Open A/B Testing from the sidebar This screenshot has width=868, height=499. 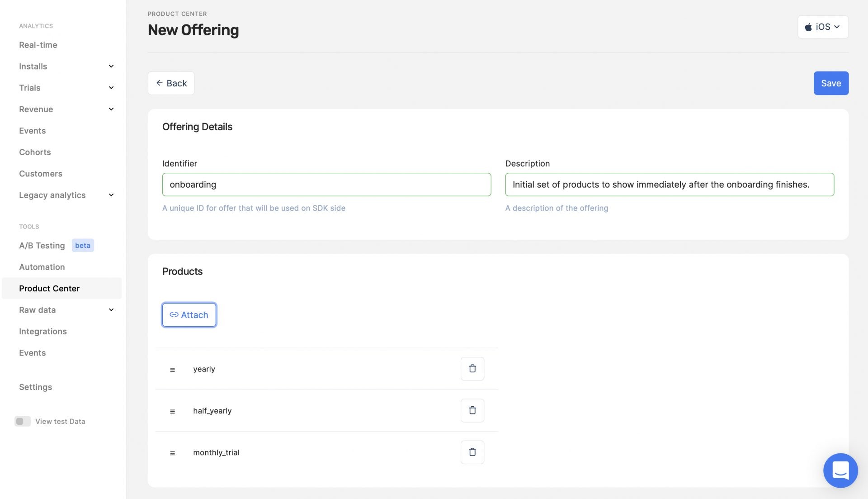coord(42,245)
